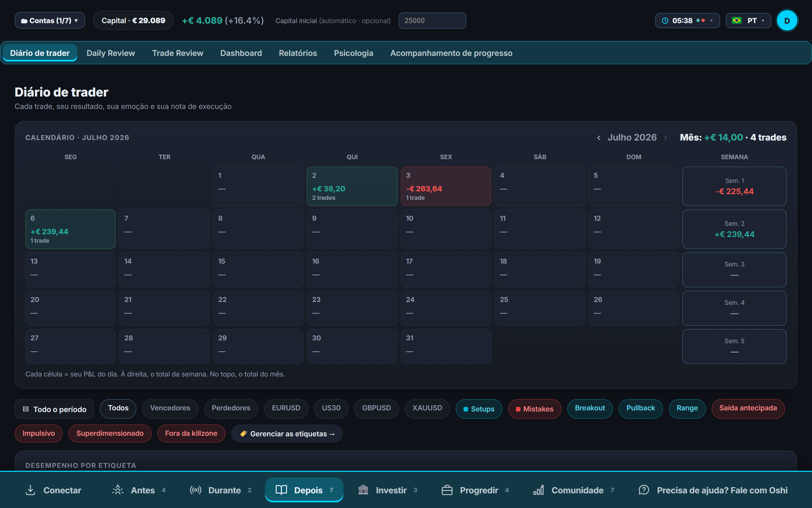812x508 pixels.
Task: Open the user avatar D menu
Action: coord(787,20)
